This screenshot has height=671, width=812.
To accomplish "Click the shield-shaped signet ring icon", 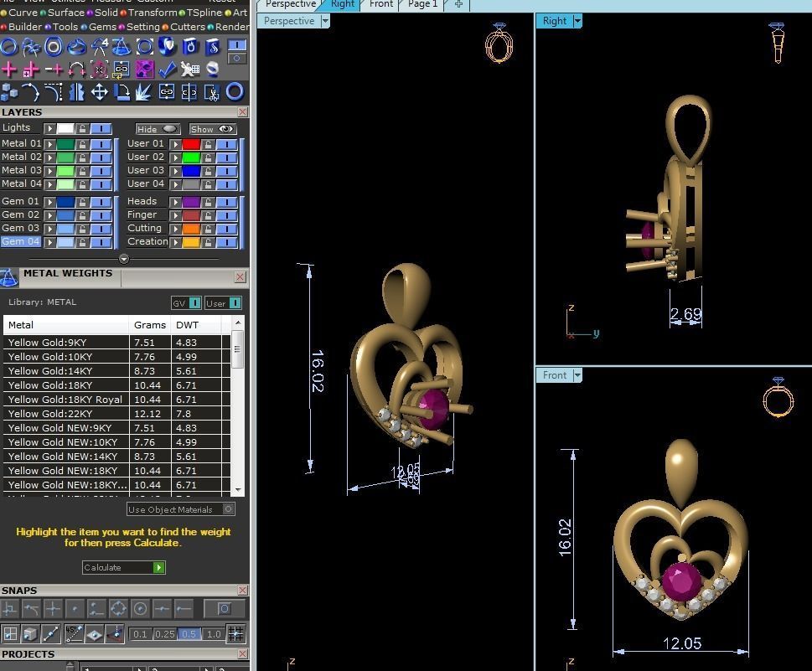I will click(x=167, y=47).
